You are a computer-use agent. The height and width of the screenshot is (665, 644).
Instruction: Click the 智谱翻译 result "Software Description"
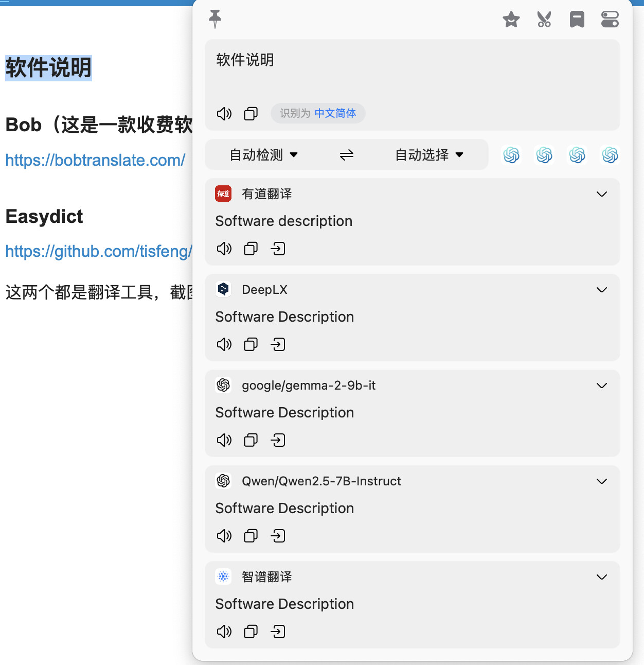tap(284, 604)
